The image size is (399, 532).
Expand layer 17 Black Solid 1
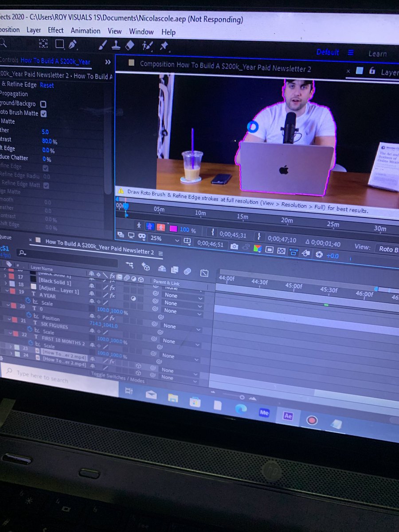(x=5, y=276)
